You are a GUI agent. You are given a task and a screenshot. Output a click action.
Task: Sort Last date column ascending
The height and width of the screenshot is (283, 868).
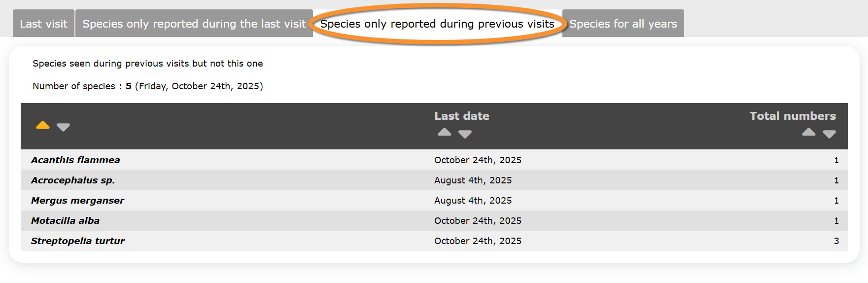click(x=444, y=132)
